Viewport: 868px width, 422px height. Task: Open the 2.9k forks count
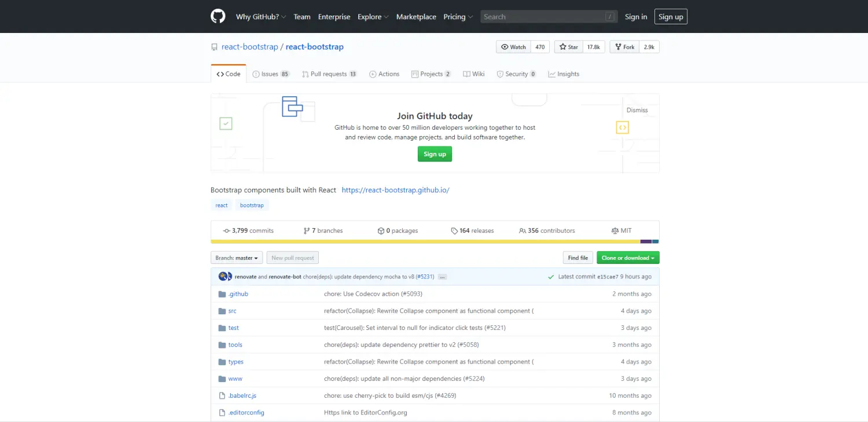(x=649, y=47)
